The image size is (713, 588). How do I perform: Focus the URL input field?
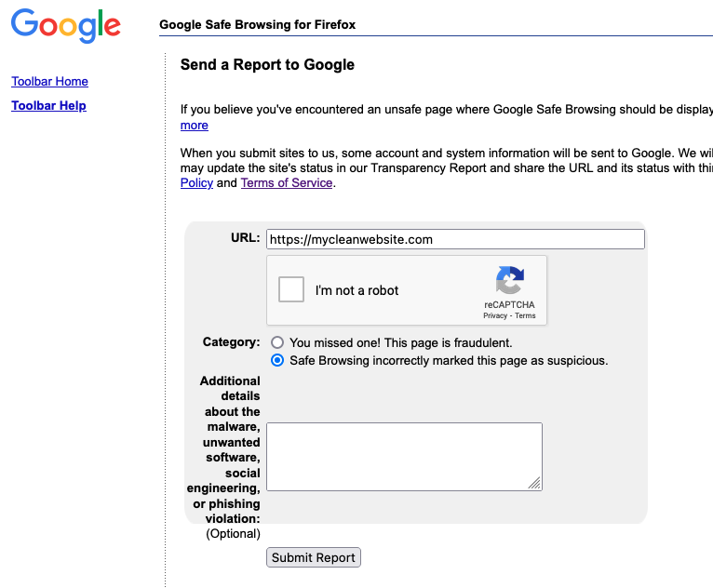pyautogui.click(x=455, y=239)
